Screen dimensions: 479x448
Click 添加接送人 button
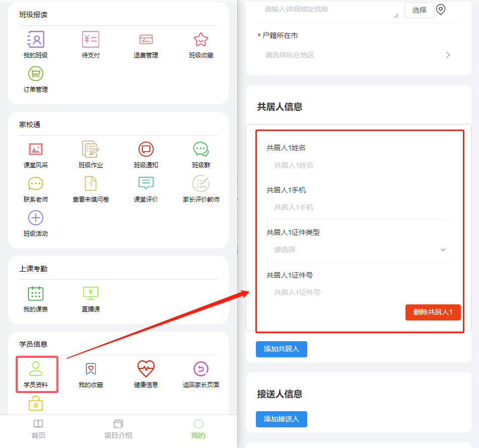pyautogui.click(x=282, y=419)
